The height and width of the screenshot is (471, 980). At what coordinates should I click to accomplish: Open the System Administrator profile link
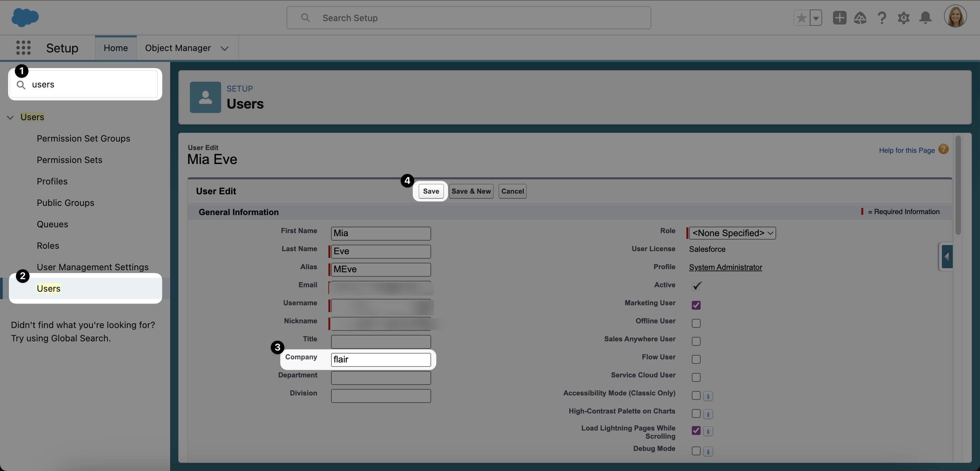point(725,267)
